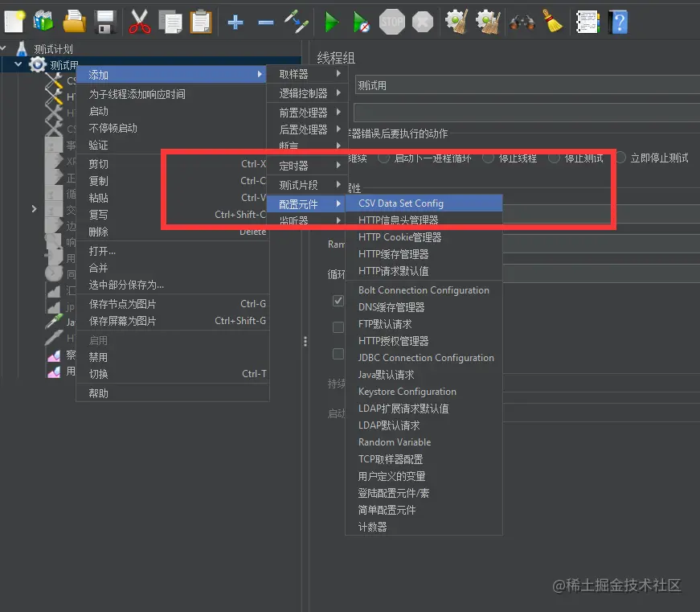
Task: Click the Help question mark icon
Action: click(x=618, y=22)
